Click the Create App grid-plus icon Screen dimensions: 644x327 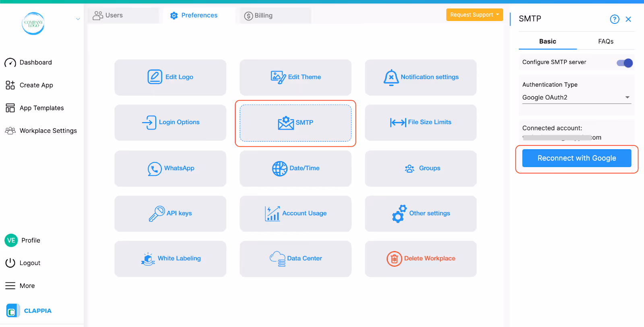pyautogui.click(x=10, y=85)
